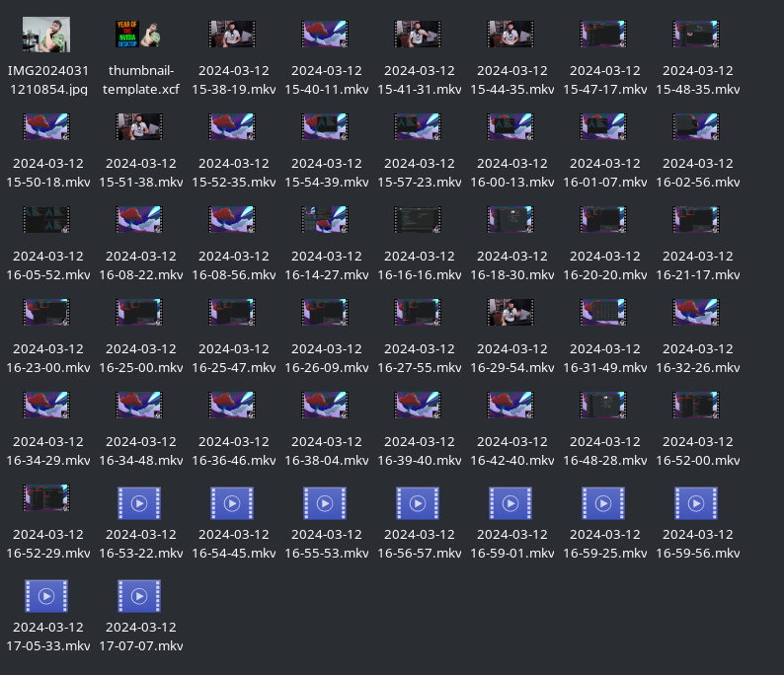Click the 2024-03-12 16-29-54.mkv video thumbnail

pos(510,312)
